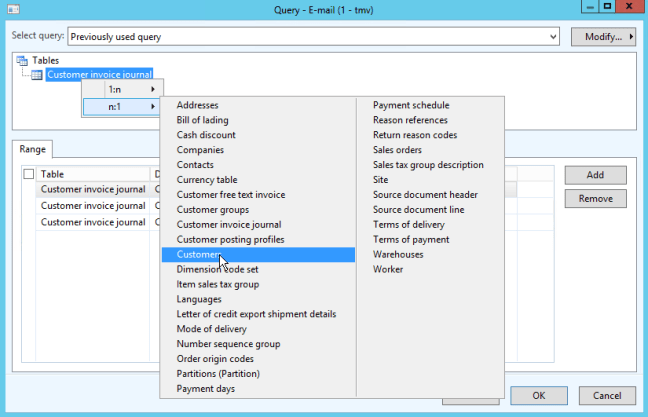This screenshot has width=648, height=417.
Task: Pick Worker menu entry
Action: point(388,269)
